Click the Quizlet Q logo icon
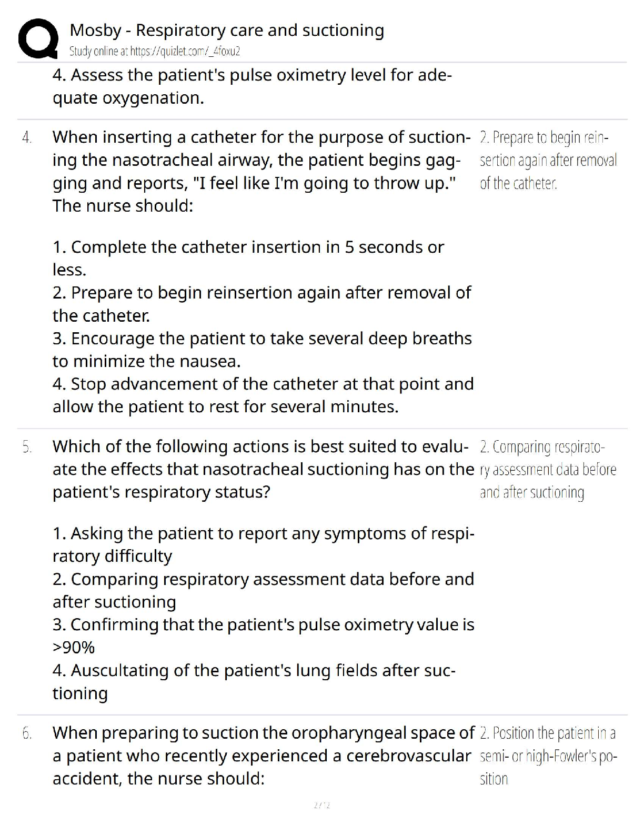The height and width of the screenshot is (834, 644). [37, 38]
